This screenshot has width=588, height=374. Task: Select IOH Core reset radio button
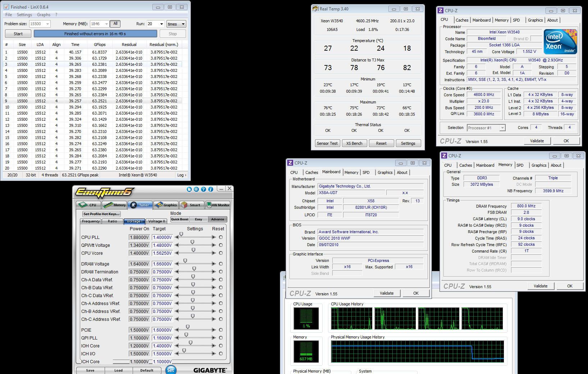coord(221,346)
